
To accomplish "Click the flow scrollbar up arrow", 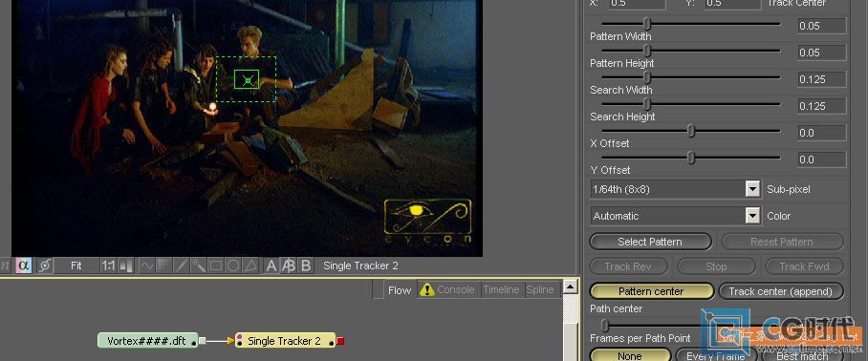I will pyautogui.click(x=570, y=287).
